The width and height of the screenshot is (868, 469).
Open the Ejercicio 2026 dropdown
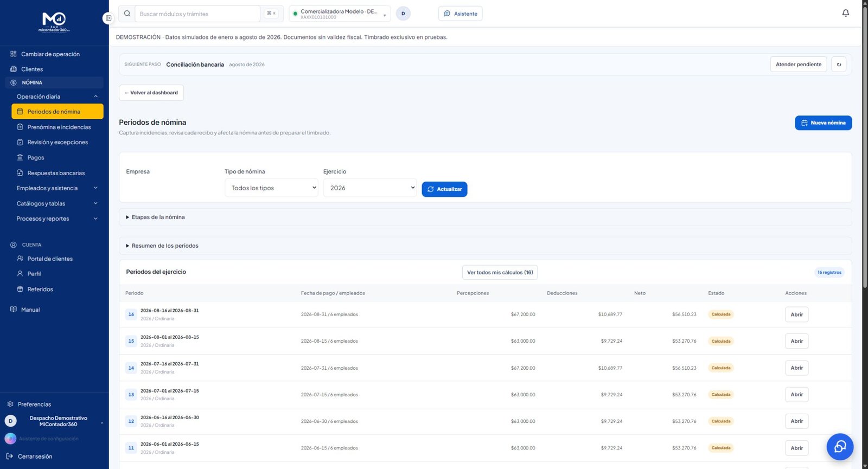tap(370, 188)
